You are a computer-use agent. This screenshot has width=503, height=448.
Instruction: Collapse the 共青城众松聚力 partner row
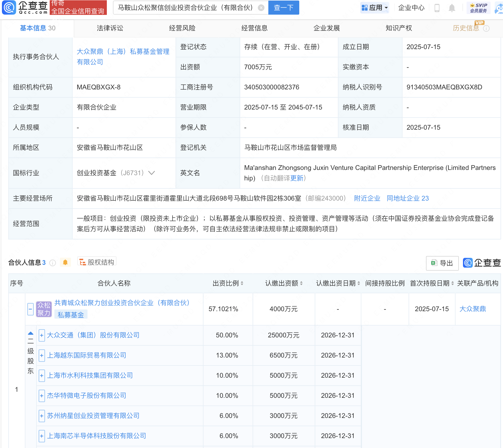(x=31, y=309)
